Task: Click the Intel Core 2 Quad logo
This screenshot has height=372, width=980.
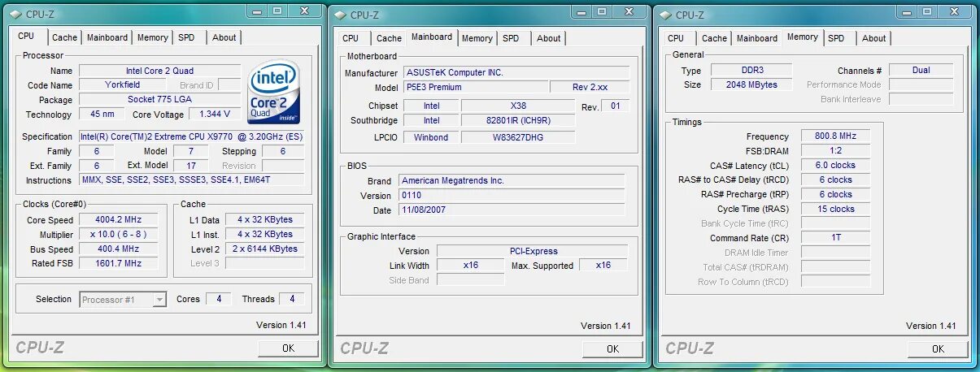Action: 274,90
